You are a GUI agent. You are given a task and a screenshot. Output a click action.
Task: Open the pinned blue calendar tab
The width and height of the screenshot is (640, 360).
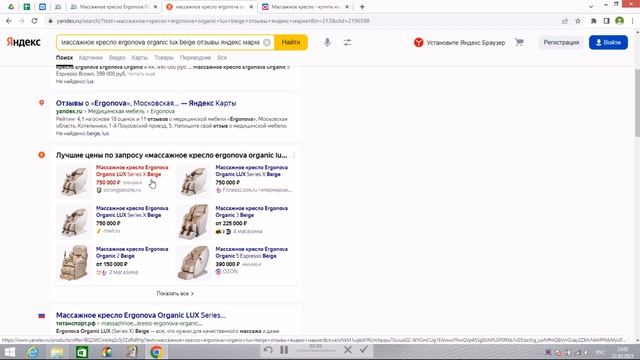(x=42, y=7)
